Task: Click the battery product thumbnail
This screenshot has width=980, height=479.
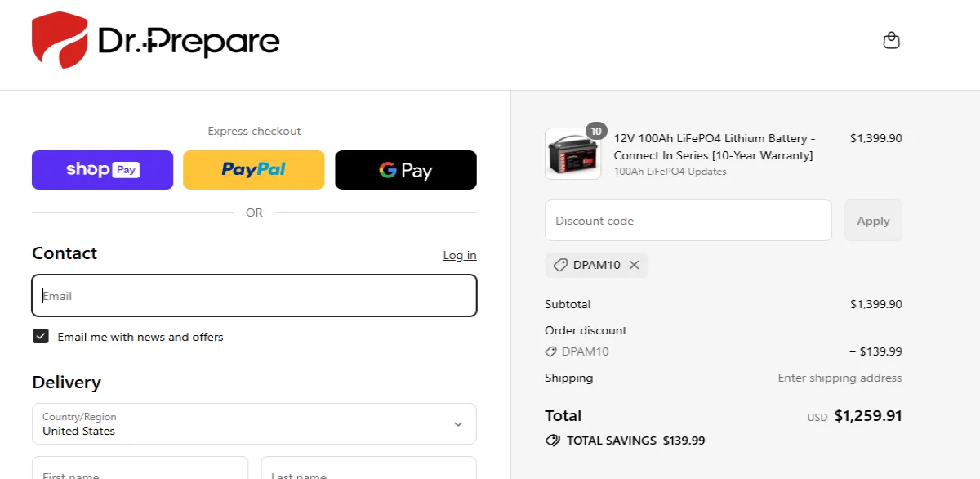Action: point(572,154)
